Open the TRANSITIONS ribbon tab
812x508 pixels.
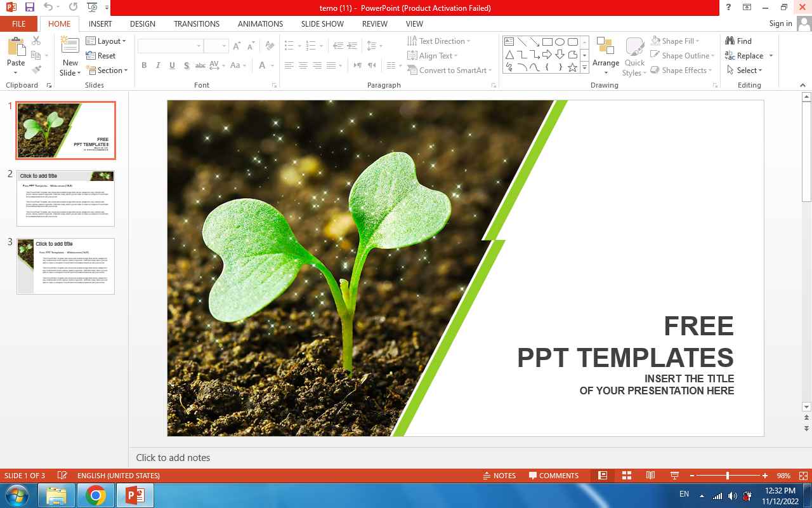197,23
